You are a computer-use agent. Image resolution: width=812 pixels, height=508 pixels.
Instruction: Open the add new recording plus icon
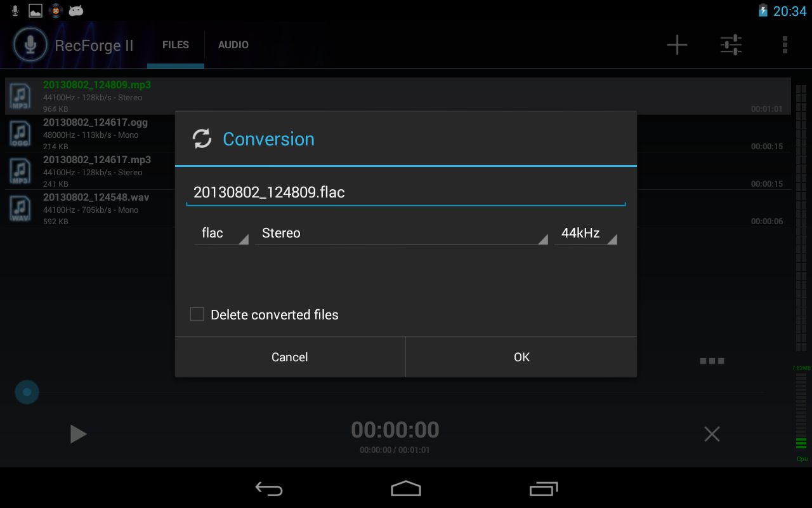676,44
